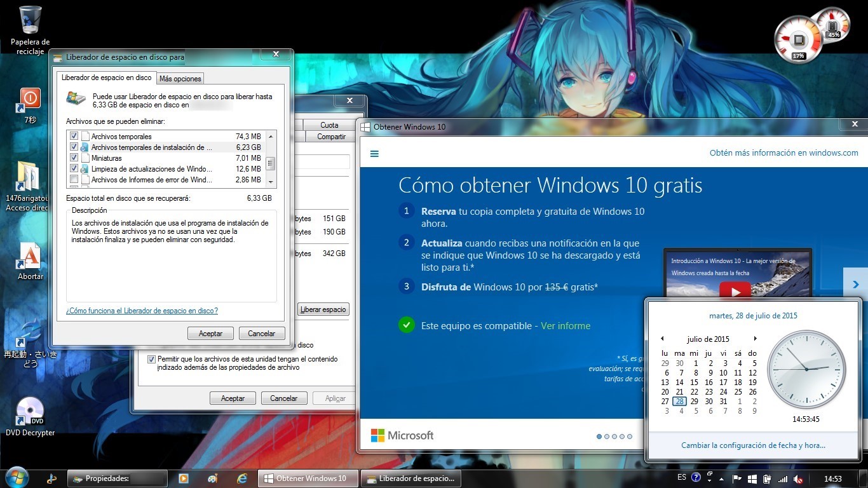The width and height of the screenshot is (868, 488).
Task: Switch to the Más opciones tab
Action: [x=180, y=78]
